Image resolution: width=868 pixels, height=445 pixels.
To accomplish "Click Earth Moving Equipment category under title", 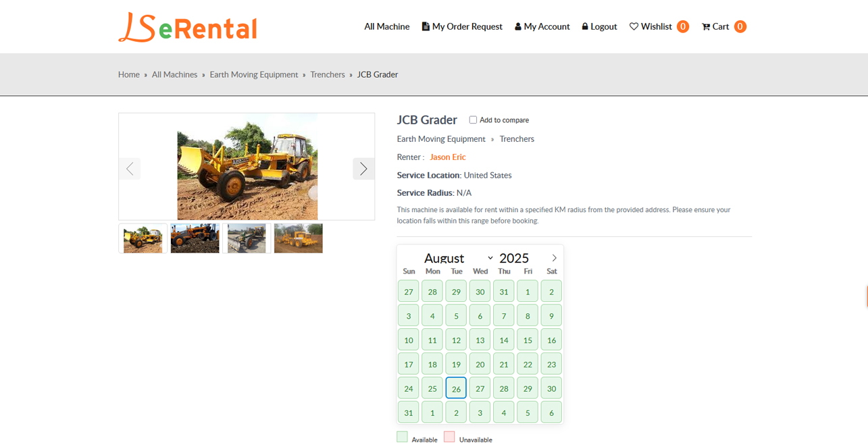I will click(441, 138).
